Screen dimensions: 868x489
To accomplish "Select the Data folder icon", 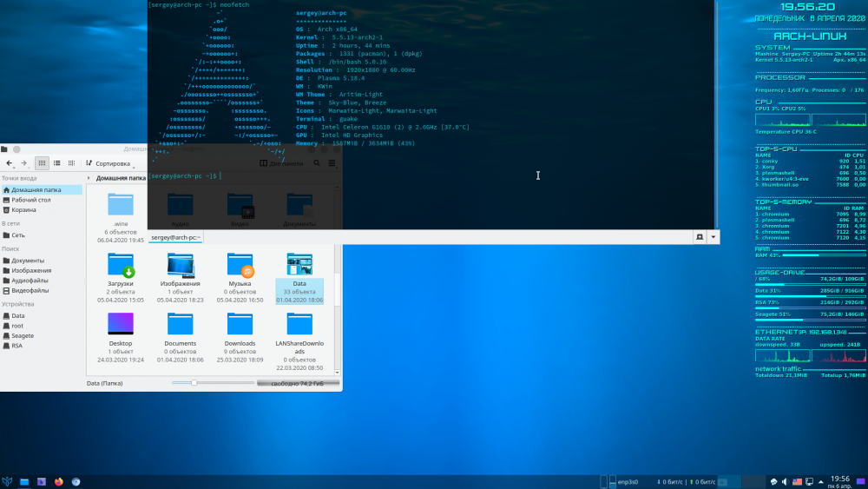I will 299,265.
